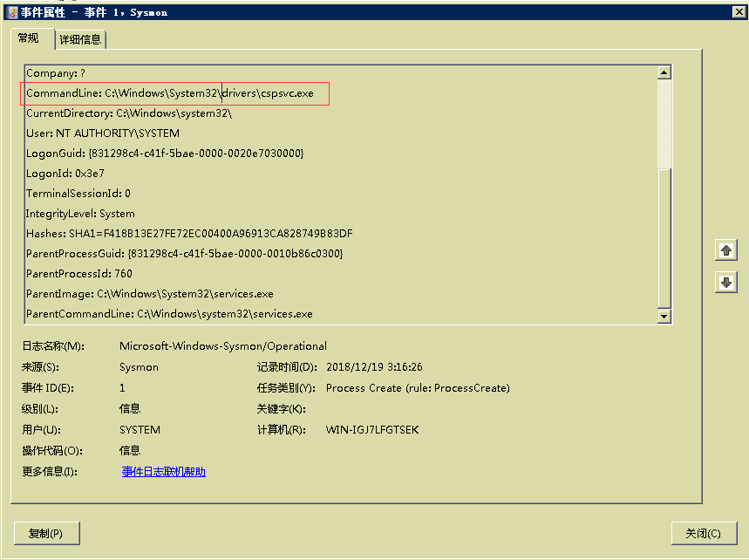749x560 pixels.
Task: Switch to the 详细信息 tab
Action: tap(80, 39)
